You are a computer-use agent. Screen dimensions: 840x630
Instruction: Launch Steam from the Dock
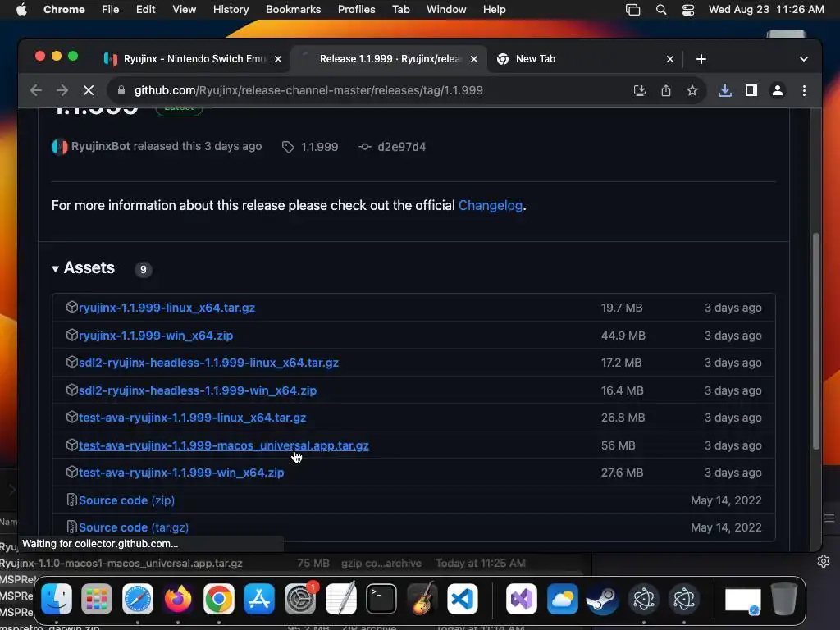(603, 599)
